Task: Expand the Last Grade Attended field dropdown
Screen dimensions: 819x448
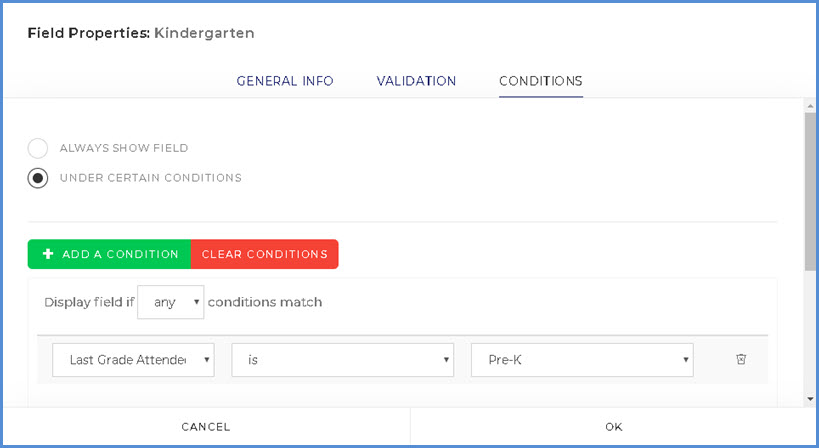Action: 133,360
